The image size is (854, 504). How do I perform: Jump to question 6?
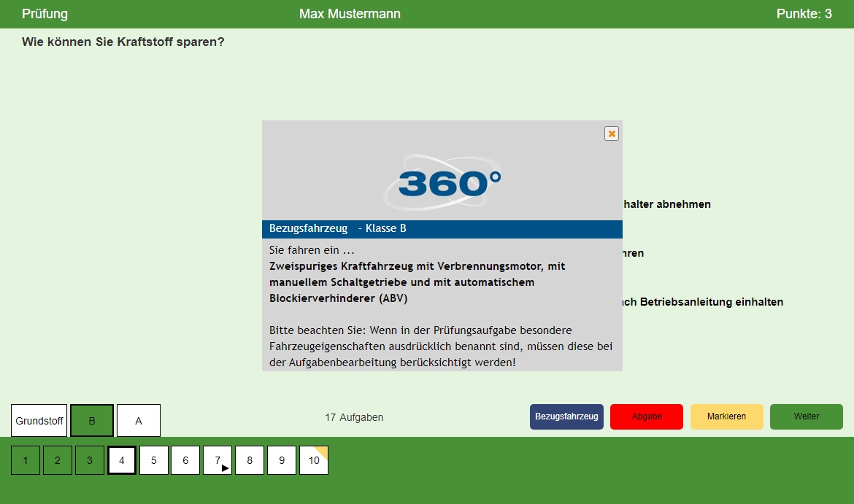coord(185,460)
